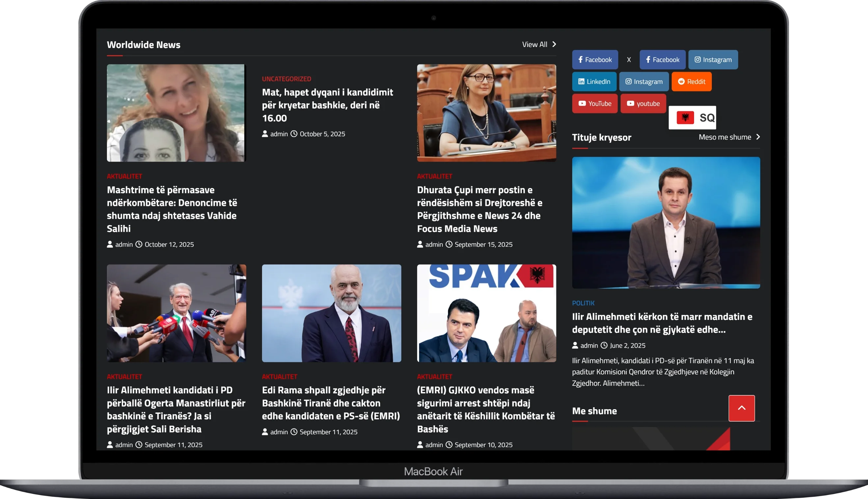Click the first Facebook social button
Screen dimensions: 868x499
pyautogui.click(x=595, y=60)
